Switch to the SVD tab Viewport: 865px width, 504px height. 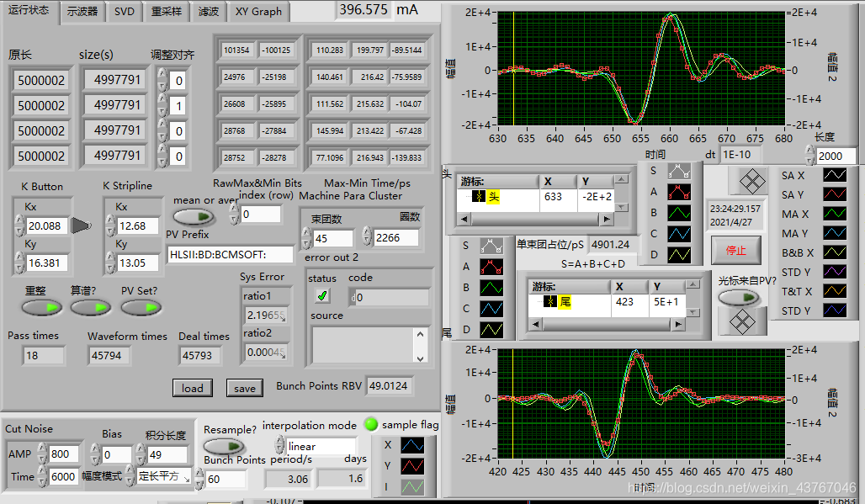point(125,12)
